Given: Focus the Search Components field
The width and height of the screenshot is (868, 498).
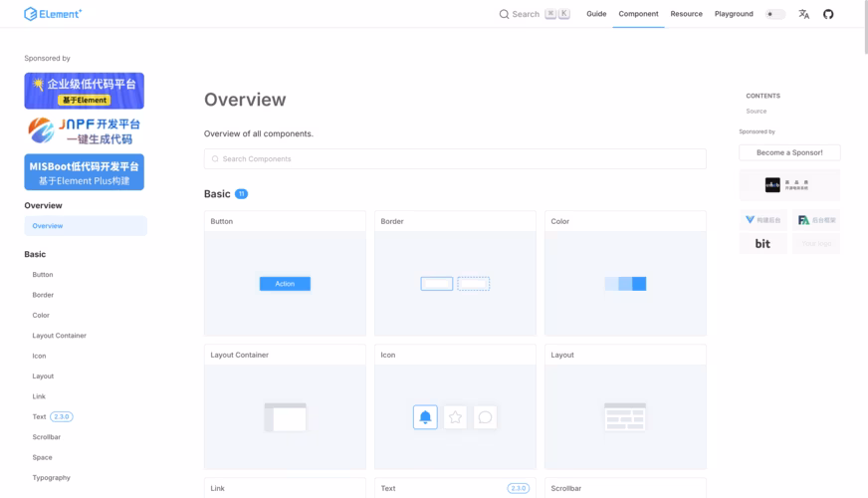Looking at the screenshot, I should 455,159.
